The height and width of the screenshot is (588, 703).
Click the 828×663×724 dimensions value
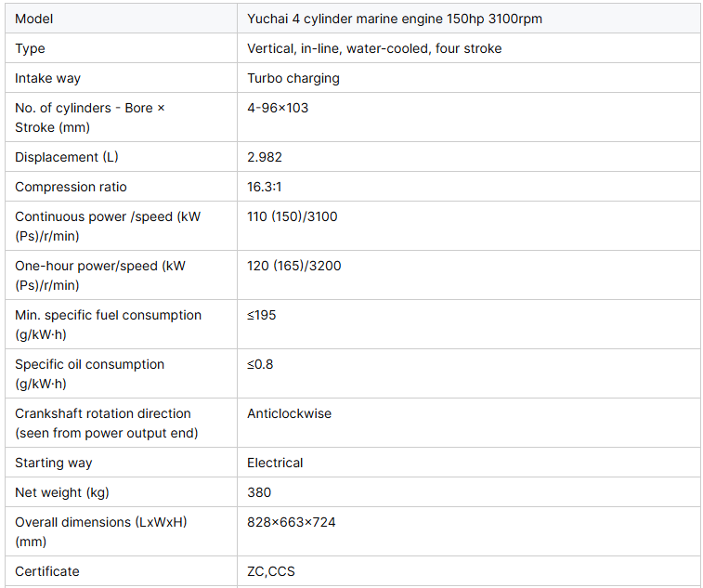tap(291, 522)
